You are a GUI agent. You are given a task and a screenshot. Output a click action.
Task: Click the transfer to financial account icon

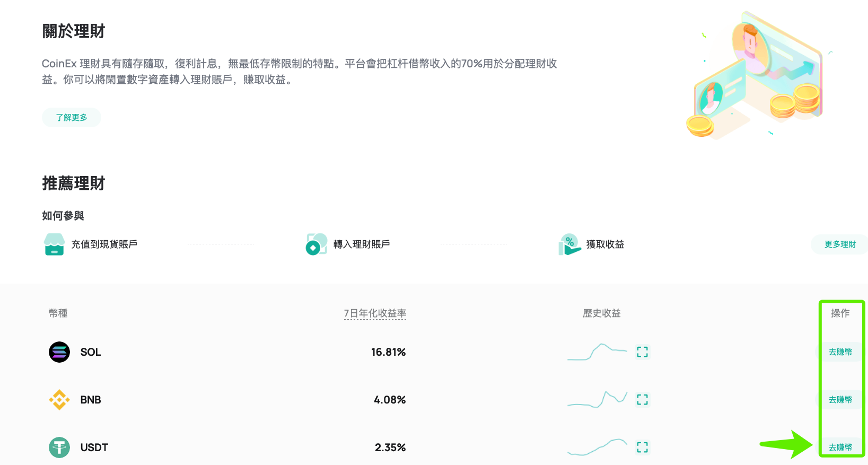pos(317,244)
